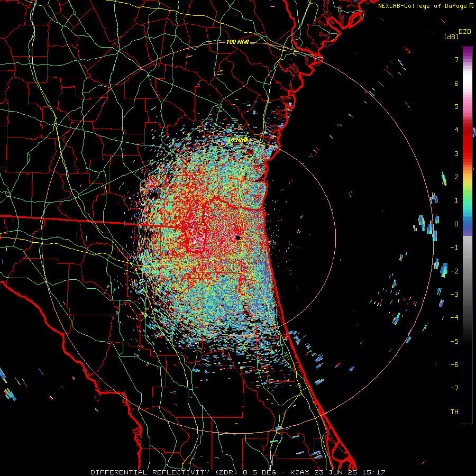This screenshot has width=476, height=476.
Task: Click the DZD product label
Action: [464, 32]
